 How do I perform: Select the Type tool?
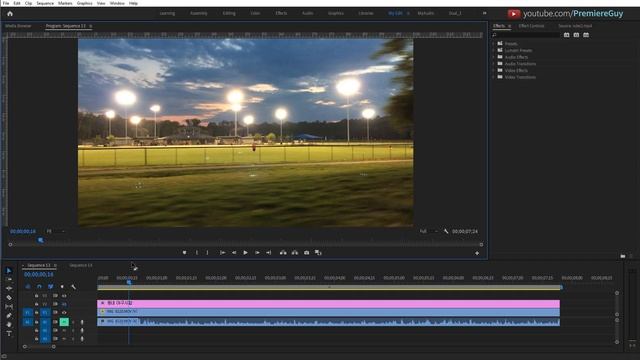9,333
